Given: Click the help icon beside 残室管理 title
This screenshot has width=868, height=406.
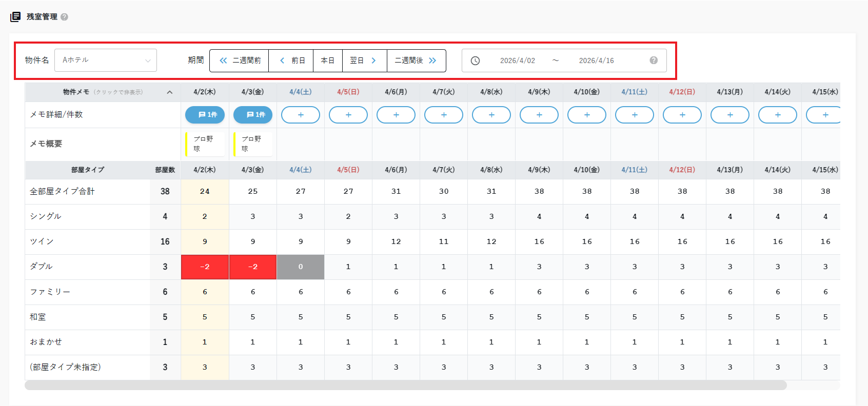Looking at the screenshot, I should [64, 17].
